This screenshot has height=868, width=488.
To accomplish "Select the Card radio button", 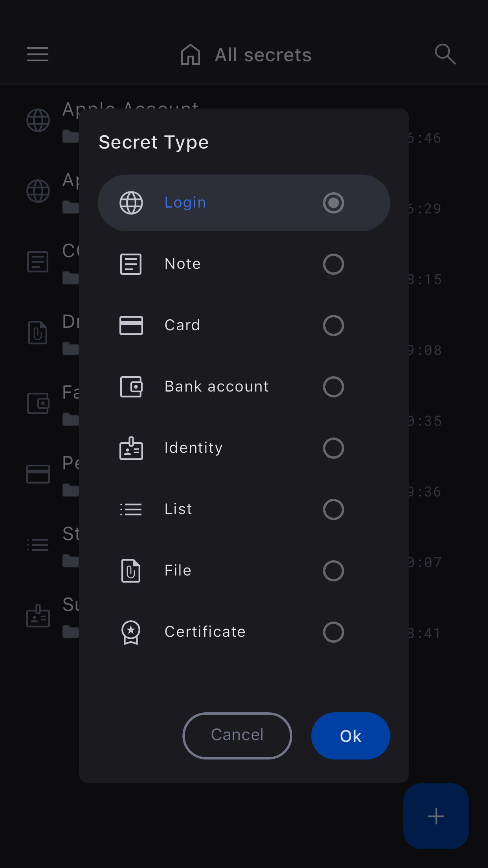I will [x=333, y=325].
